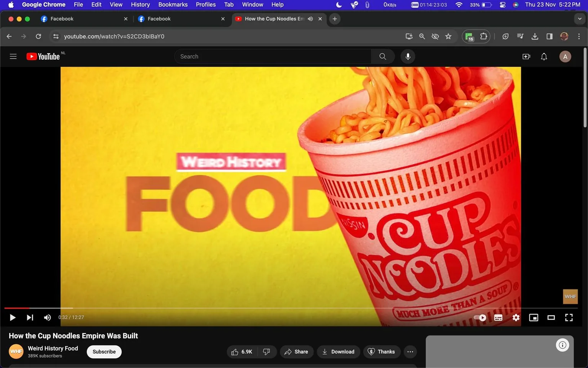This screenshot has width=588, height=368.
Task: Activate fullscreen mode
Action: pos(569,317)
